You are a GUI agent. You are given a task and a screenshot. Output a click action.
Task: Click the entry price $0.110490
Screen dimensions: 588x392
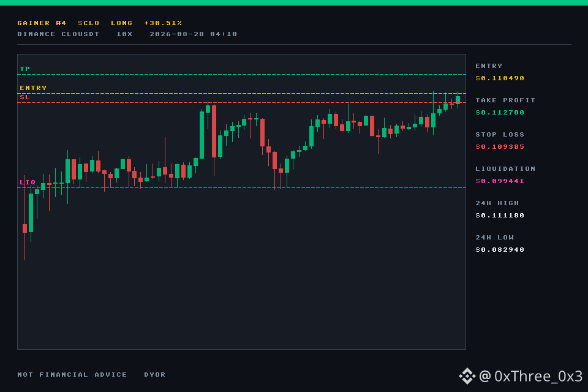(x=500, y=78)
